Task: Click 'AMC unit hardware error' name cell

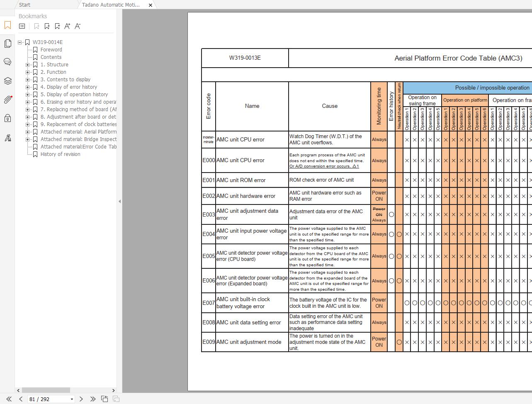Action: point(252,196)
